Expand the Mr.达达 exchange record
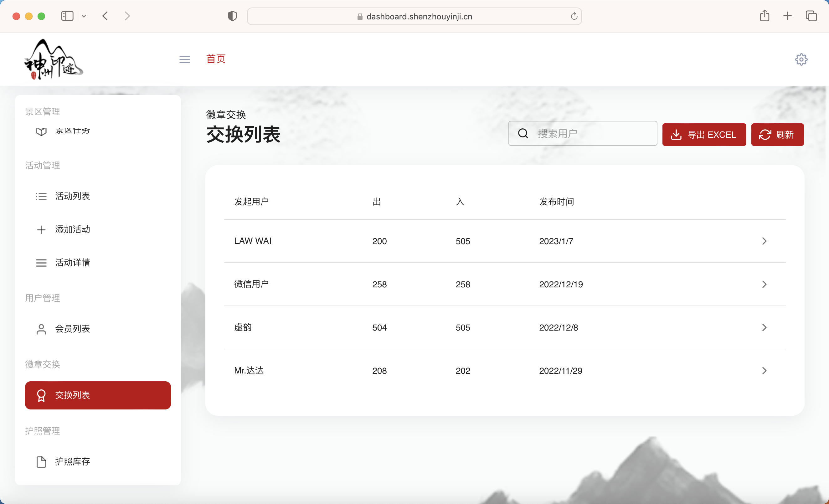829x504 pixels. [x=764, y=370]
